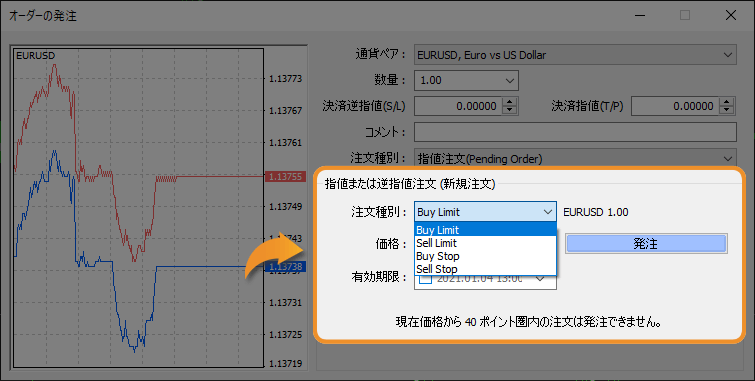This screenshot has height=381, width=755.
Task: Increase the S/L value with up arrow
Action: (x=510, y=102)
